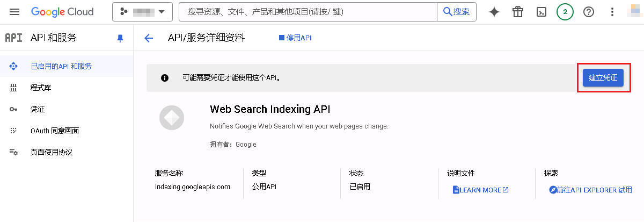Click the 搜索 search button
This screenshot has height=222, width=644.
click(x=457, y=12)
